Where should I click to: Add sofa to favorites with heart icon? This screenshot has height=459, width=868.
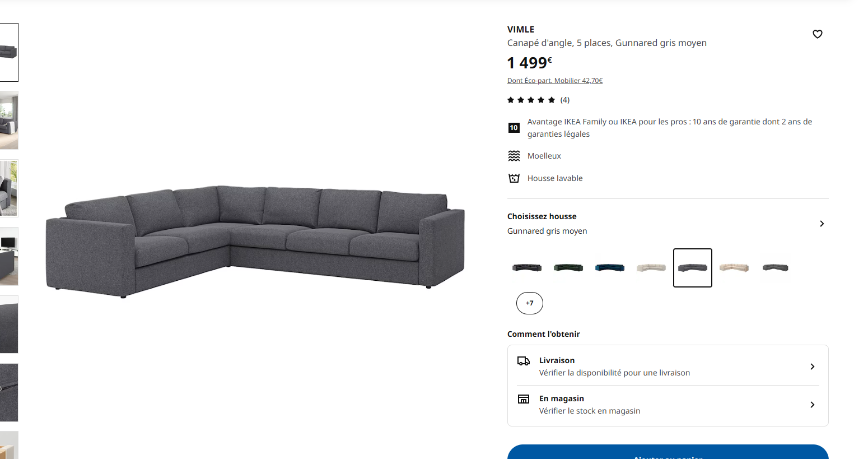[x=817, y=34]
